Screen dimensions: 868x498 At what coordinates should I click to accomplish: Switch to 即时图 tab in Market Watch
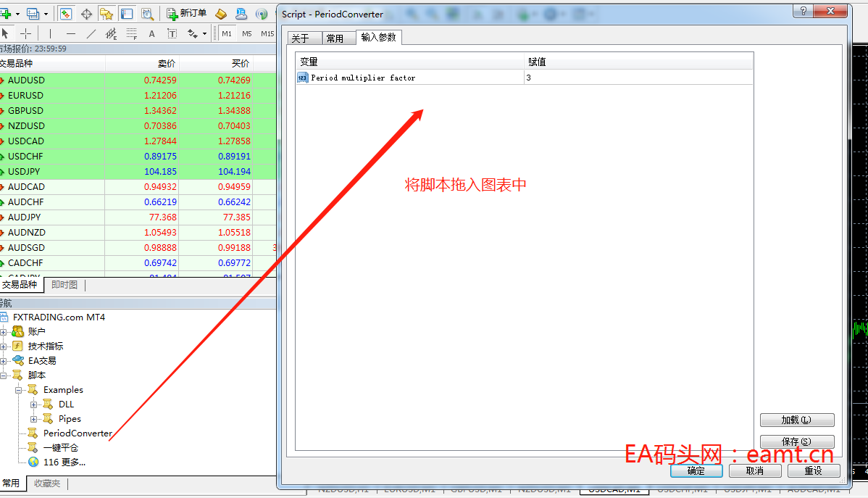pyautogui.click(x=64, y=285)
